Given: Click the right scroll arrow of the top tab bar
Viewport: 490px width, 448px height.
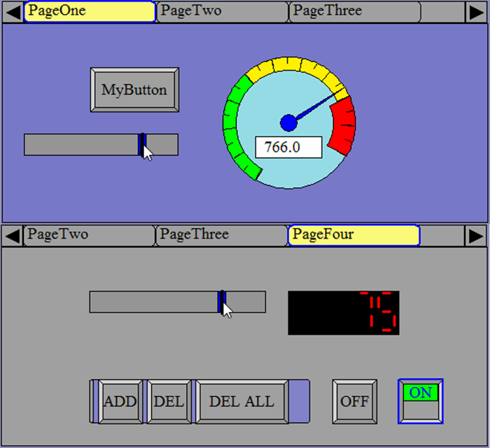Looking at the screenshot, I should [476, 13].
